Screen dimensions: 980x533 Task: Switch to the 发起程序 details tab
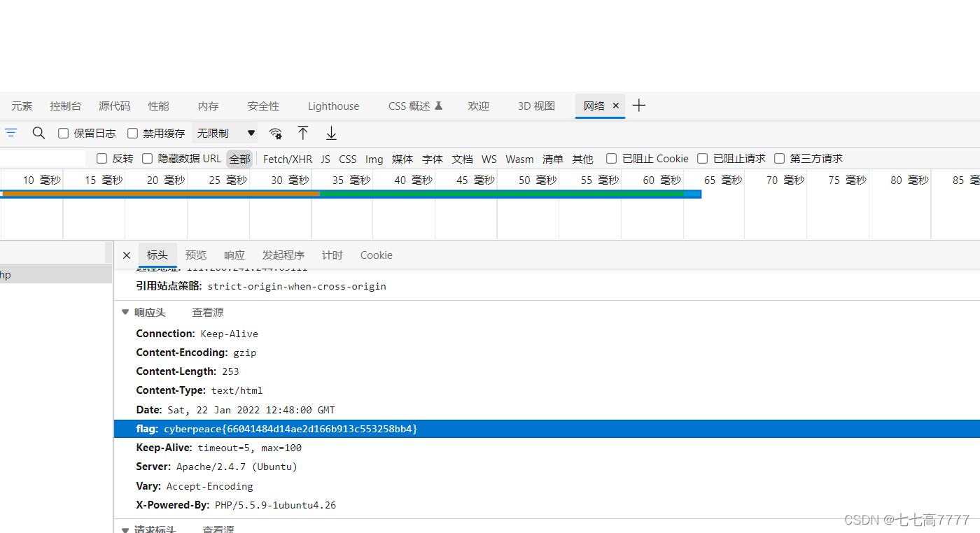coord(283,255)
